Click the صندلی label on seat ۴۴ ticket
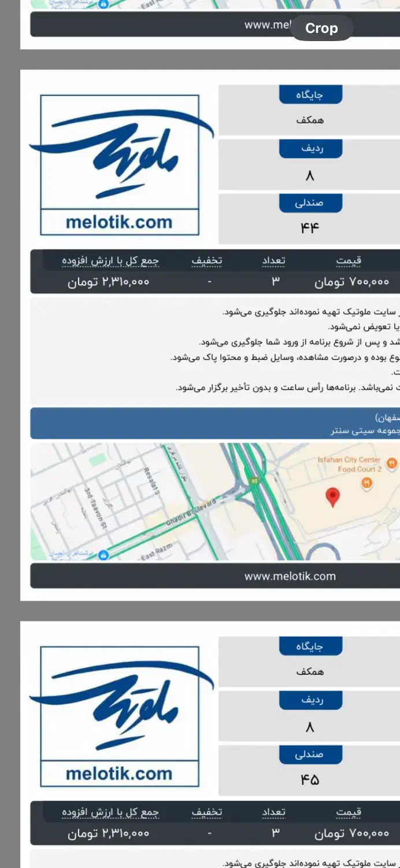The width and height of the screenshot is (400, 868). tap(310, 203)
